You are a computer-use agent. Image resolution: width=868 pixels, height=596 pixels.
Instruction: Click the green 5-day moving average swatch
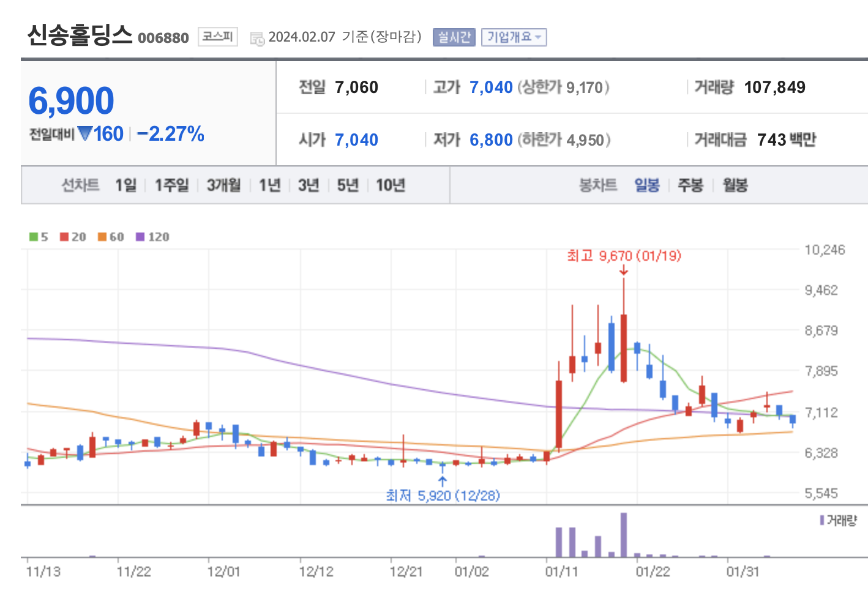pos(34,237)
